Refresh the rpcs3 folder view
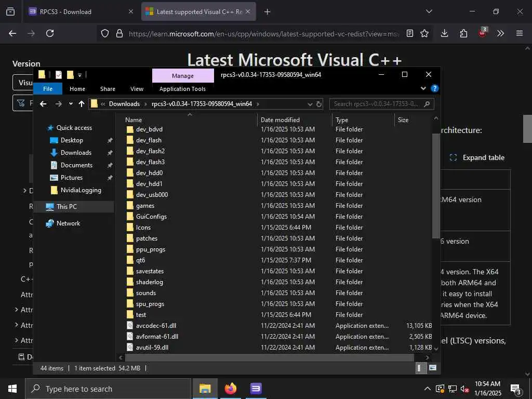This screenshot has width=532, height=399. (x=319, y=104)
